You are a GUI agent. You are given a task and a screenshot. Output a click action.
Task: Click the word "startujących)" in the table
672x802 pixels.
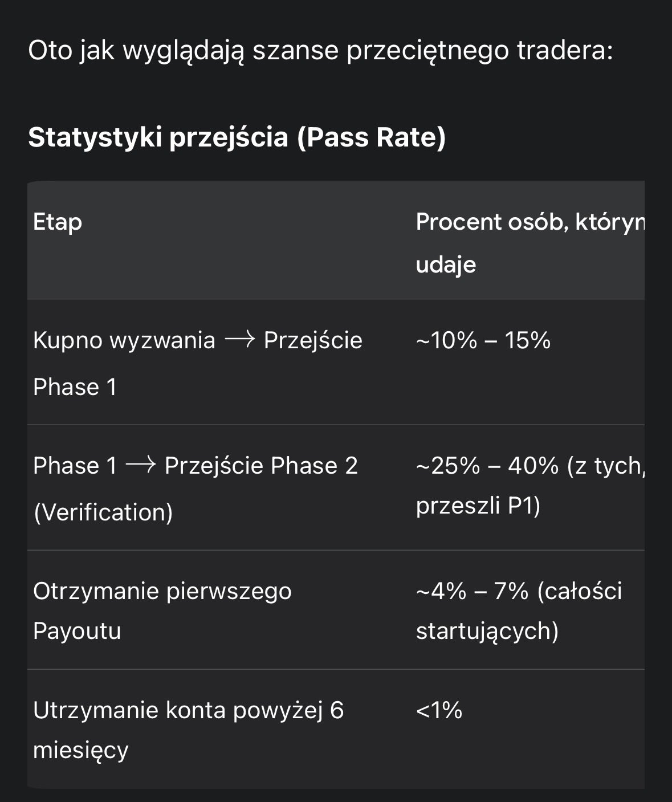tap(487, 631)
